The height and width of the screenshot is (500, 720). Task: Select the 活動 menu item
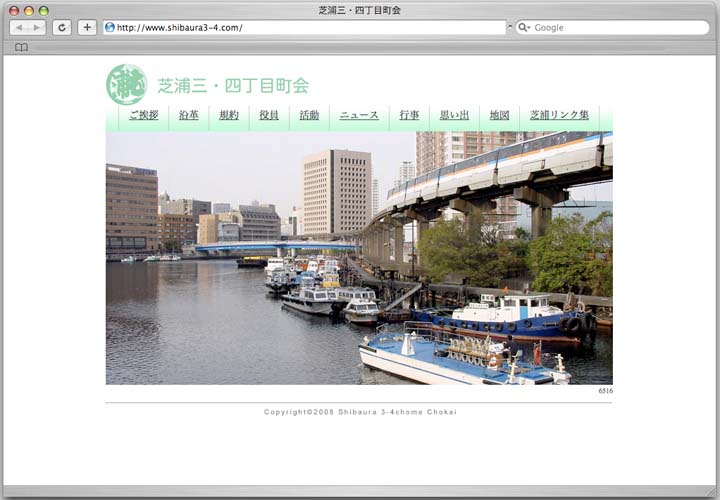click(309, 115)
